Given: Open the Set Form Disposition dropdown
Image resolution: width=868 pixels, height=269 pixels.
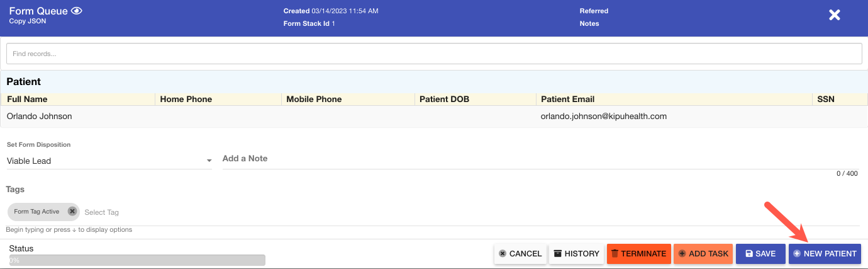Looking at the screenshot, I should point(108,161).
